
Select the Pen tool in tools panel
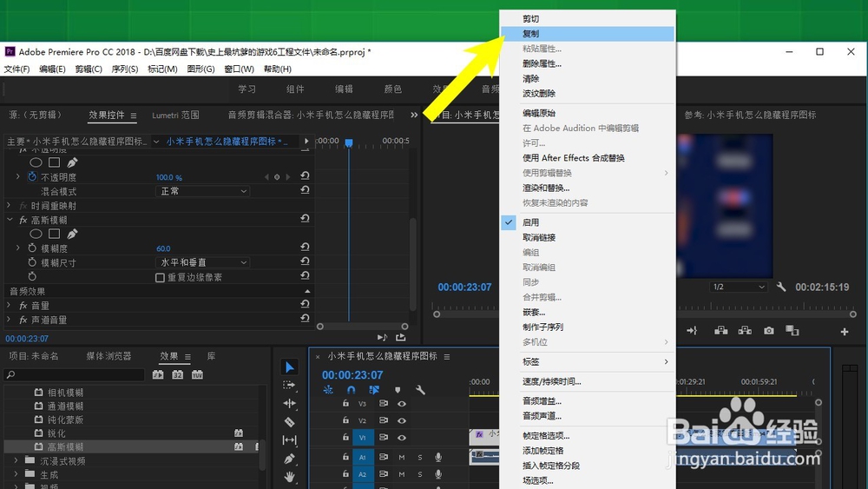[x=290, y=459]
